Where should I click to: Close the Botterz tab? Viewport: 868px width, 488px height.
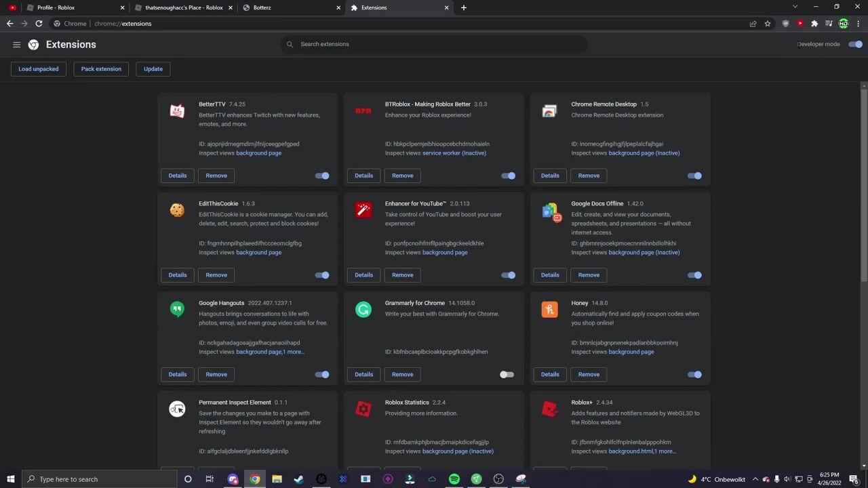pyautogui.click(x=338, y=7)
